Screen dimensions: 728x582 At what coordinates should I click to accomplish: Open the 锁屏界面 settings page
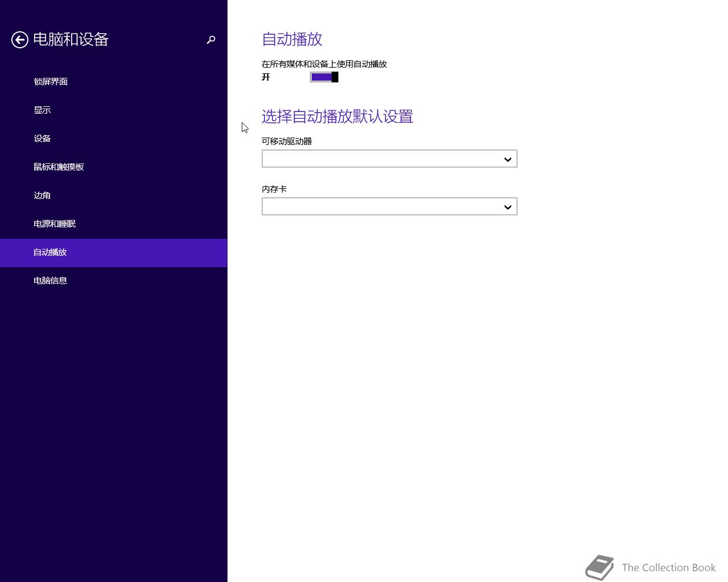click(114, 82)
